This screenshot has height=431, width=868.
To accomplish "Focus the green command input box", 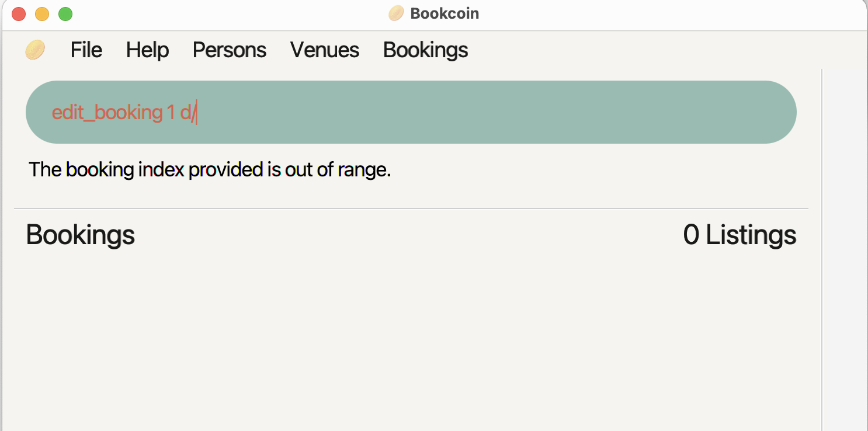I will (411, 112).
